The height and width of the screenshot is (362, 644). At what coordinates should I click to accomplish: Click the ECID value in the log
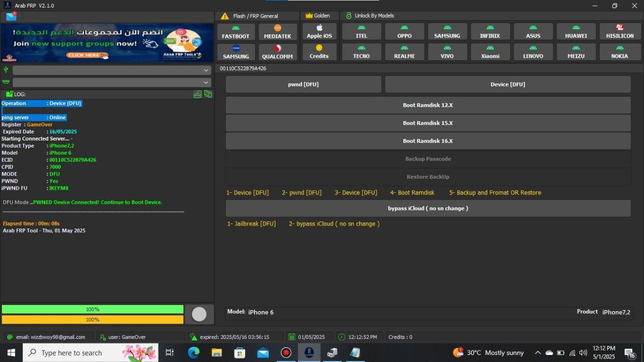(x=72, y=160)
